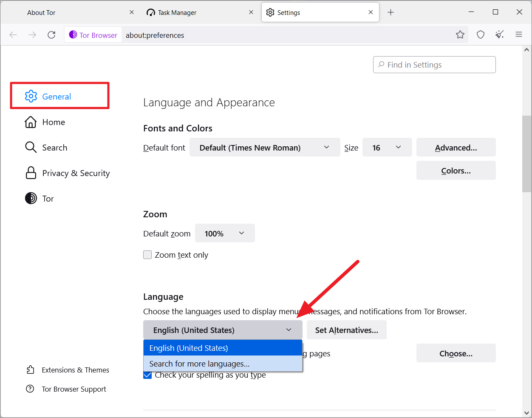The height and width of the screenshot is (418, 532).
Task: Click the Advanced fonts button
Action: [x=456, y=148]
